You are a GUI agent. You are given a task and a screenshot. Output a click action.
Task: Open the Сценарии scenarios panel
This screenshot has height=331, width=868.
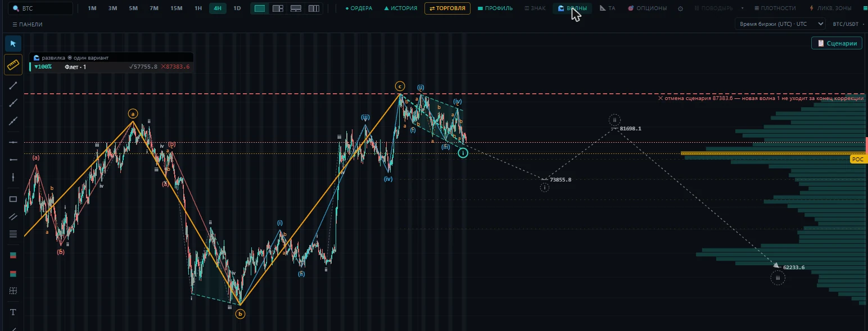(837, 43)
